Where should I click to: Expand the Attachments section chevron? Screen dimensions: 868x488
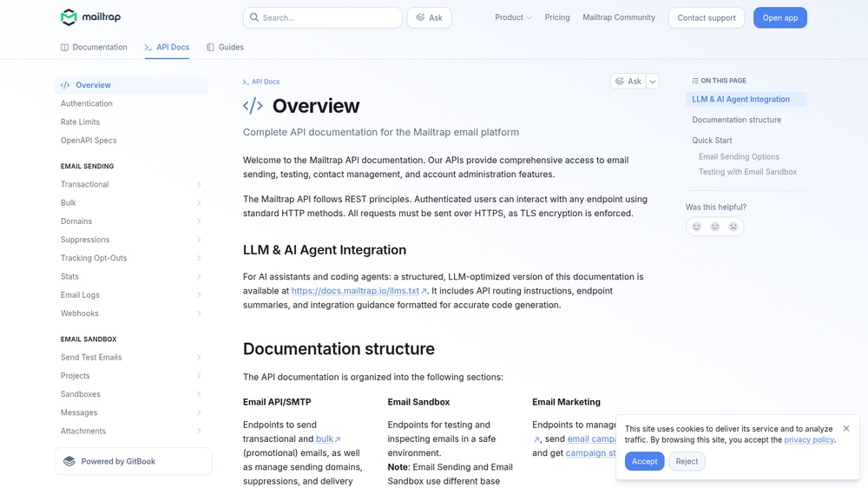pyautogui.click(x=198, y=431)
